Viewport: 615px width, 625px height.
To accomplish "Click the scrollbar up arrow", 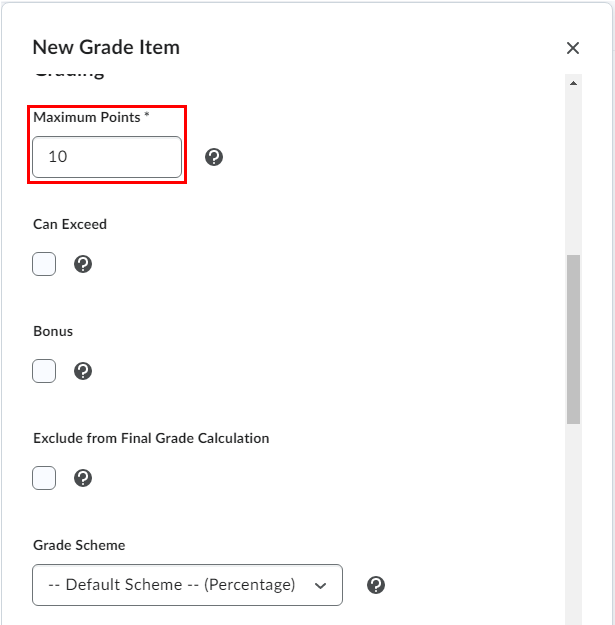I will pos(573,83).
